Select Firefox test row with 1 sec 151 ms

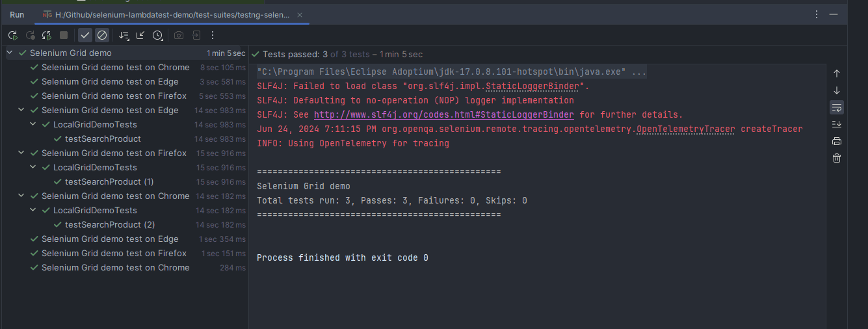pos(126,254)
